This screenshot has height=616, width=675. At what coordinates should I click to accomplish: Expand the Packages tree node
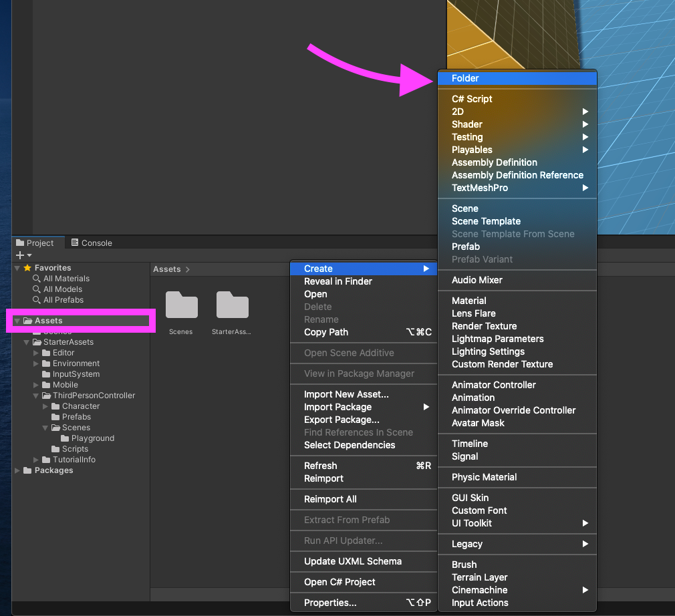17,470
